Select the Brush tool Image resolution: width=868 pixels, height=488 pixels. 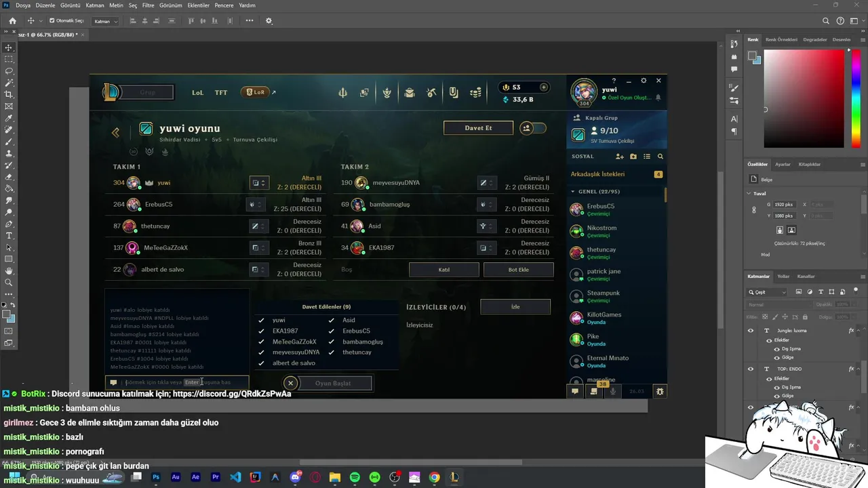(x=9, y=142)
